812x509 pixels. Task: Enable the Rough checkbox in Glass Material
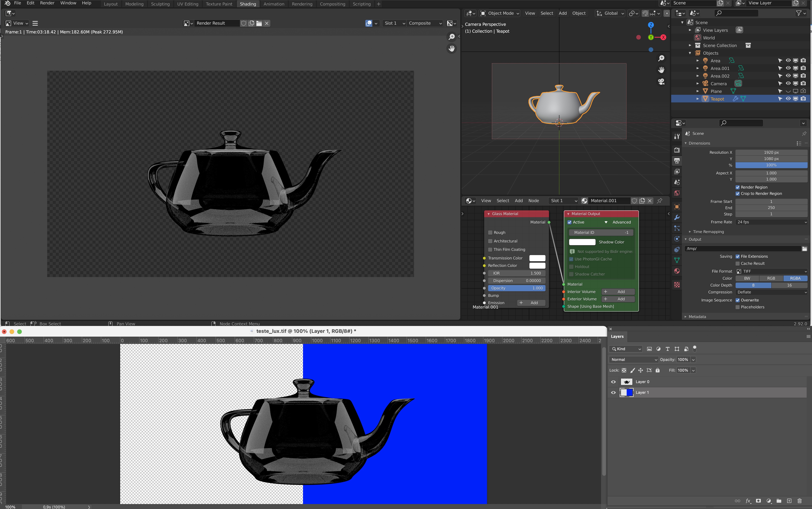490,233
